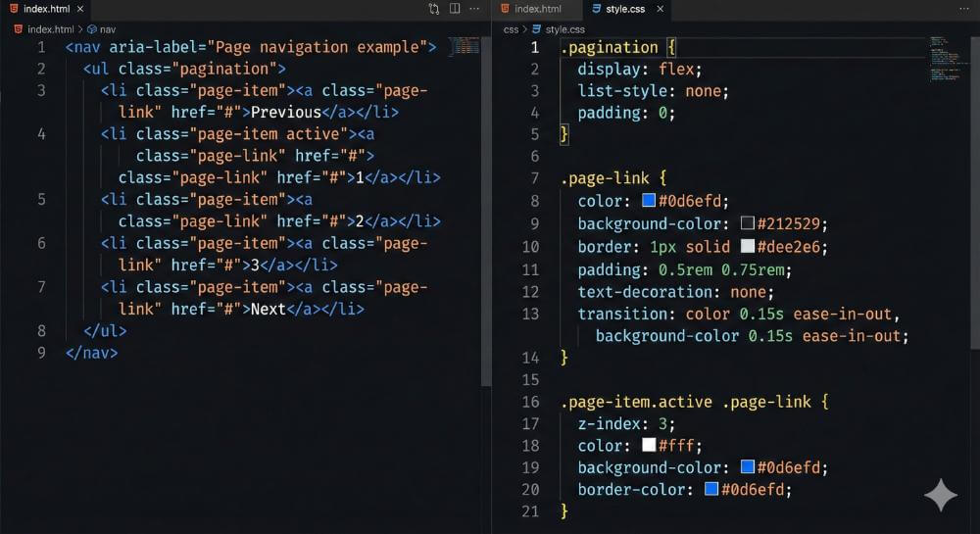The width and height of the screenshot is (980, 534).
Task: Click the HTML file icon on the left index.html tab
Action: coord(14,9)
